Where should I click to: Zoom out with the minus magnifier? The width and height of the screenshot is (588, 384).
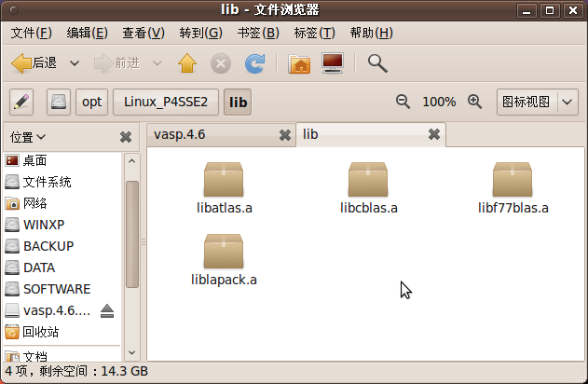403,102
